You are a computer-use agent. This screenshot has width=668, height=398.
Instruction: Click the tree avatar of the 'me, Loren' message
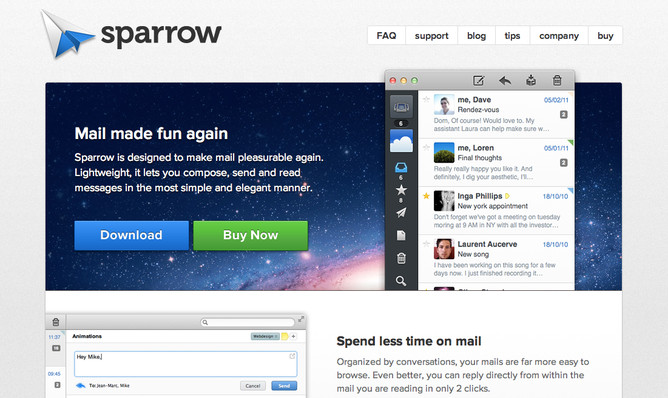[444, 153]
